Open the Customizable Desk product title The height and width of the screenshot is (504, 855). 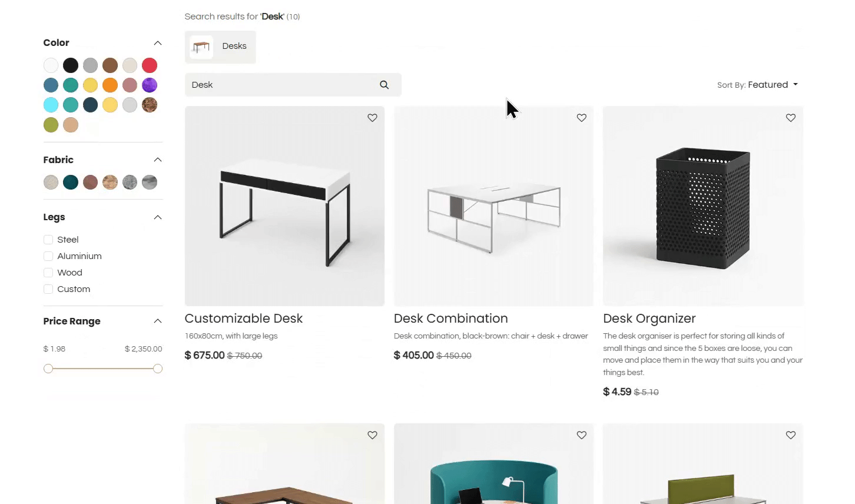click(243, 319)
